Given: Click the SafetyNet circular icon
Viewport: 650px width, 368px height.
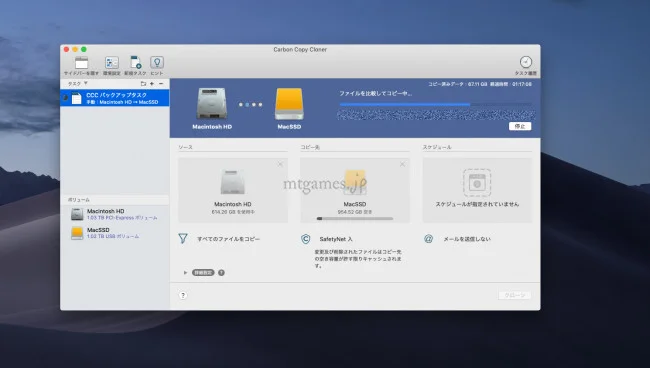Looking at the screenshot, I should 306,239.
